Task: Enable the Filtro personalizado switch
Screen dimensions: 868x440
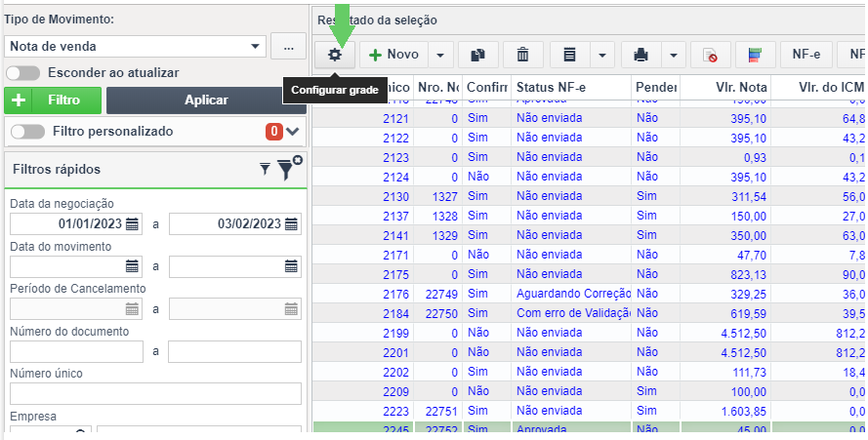Action: click(27, 132)
